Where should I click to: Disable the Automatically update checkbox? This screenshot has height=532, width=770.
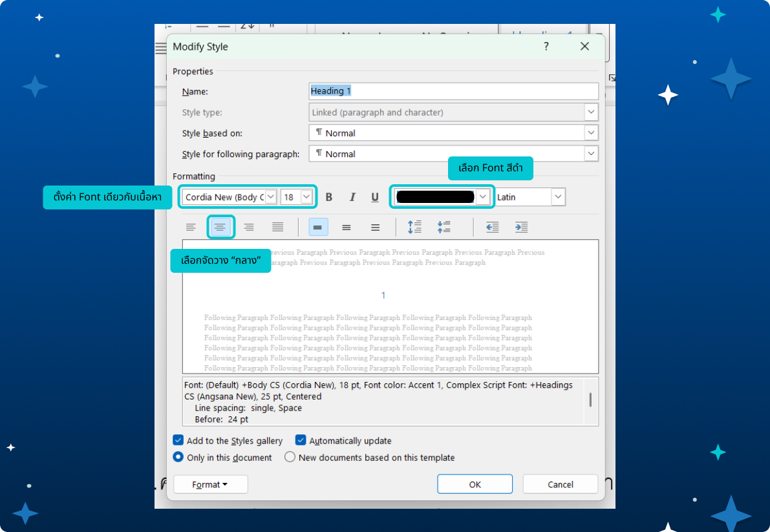(x=301, y=440)
